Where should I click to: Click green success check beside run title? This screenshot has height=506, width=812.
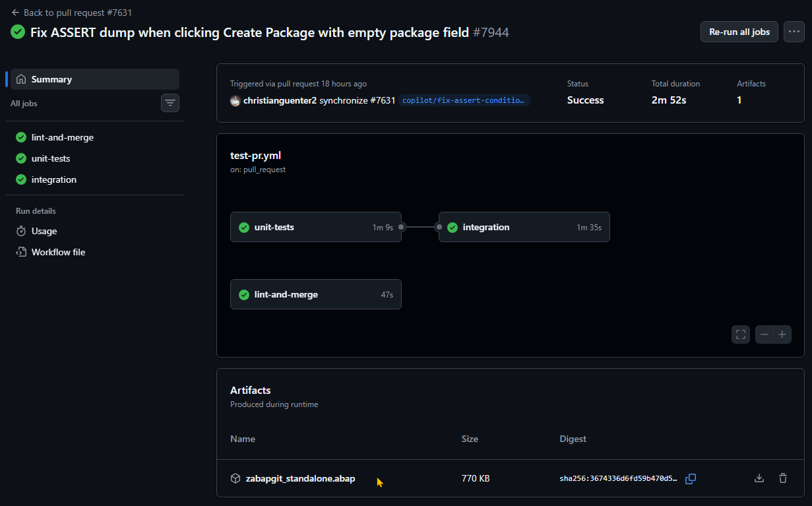click(x=18, y=32)
